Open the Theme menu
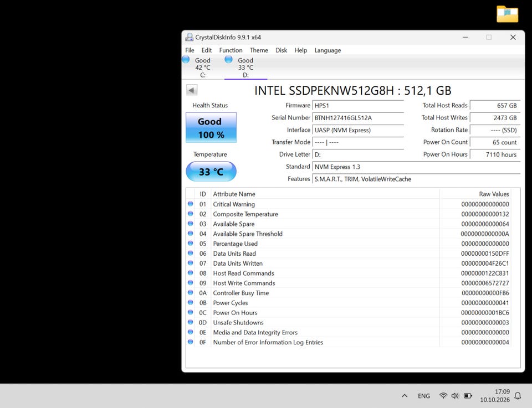This screenshot has height=408, width=532. click(x=259, y=50)
